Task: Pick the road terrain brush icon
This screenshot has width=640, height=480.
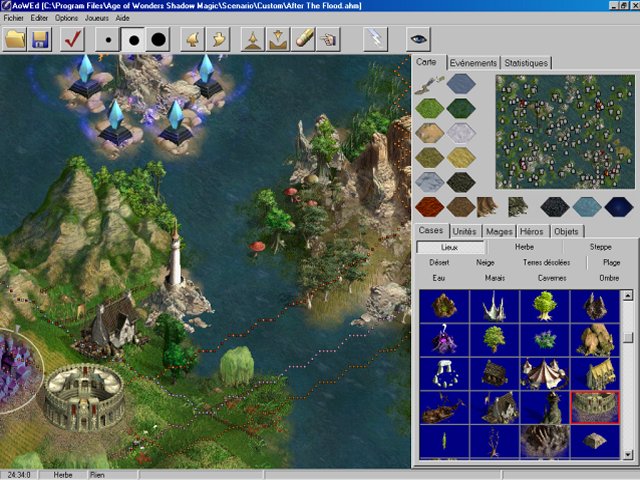Action: [429, 84]
